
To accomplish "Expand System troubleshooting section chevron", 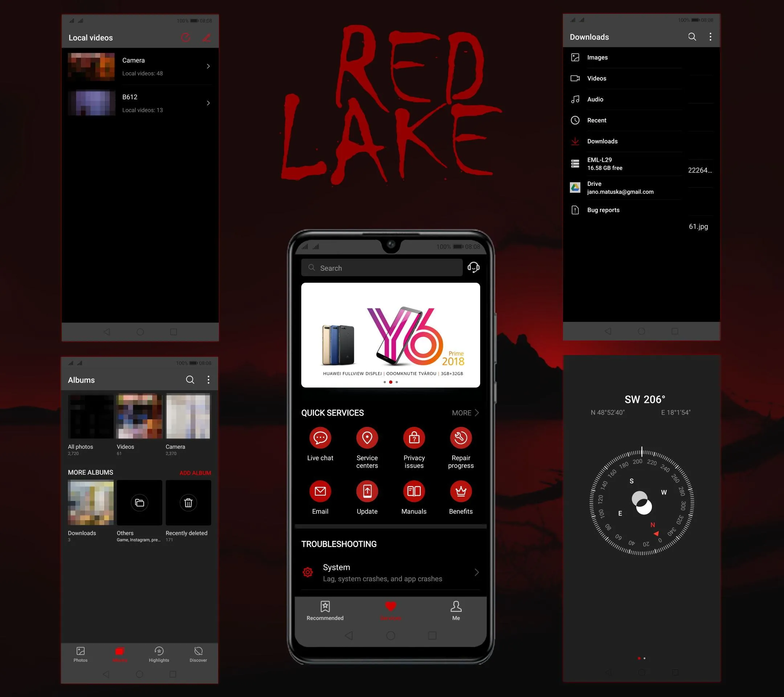I will pos(478,572).
